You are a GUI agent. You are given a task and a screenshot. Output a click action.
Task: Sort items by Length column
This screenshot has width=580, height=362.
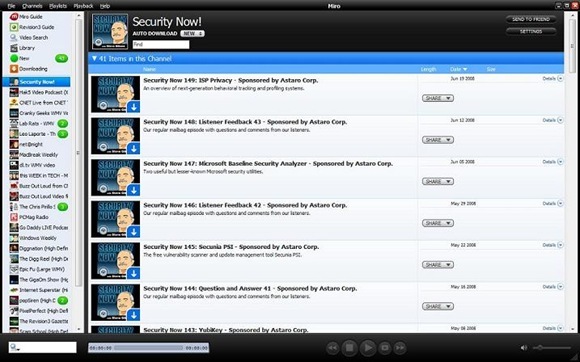(x=428, y=70)
